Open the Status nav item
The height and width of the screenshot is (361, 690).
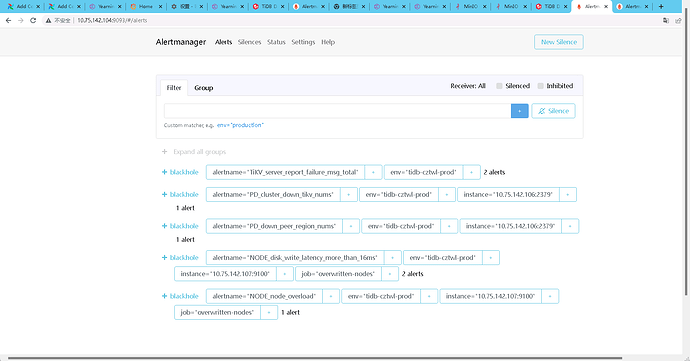[x=276, y=42]
